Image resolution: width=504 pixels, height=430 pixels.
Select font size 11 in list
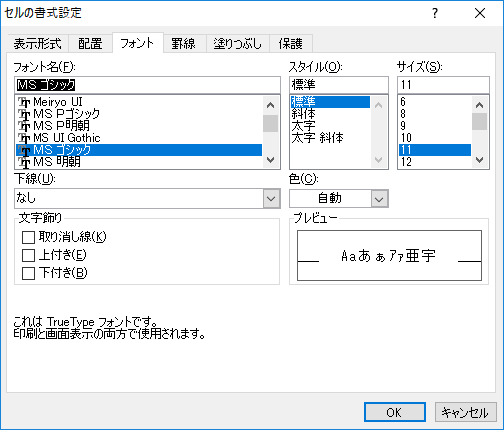point(435,150)
